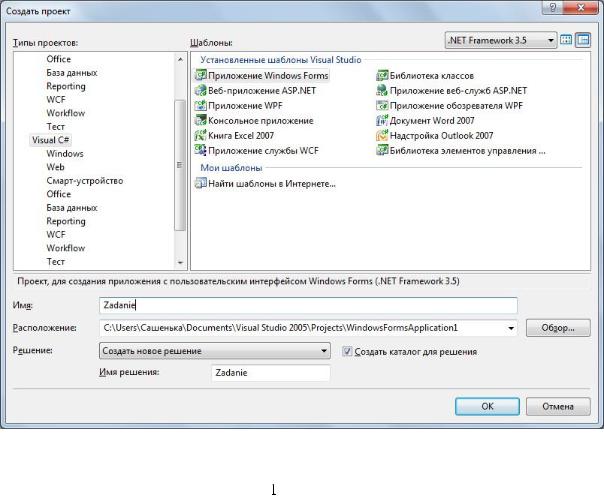Open the dialog help question button
The image size is (604, 499).
pos(553,7)
